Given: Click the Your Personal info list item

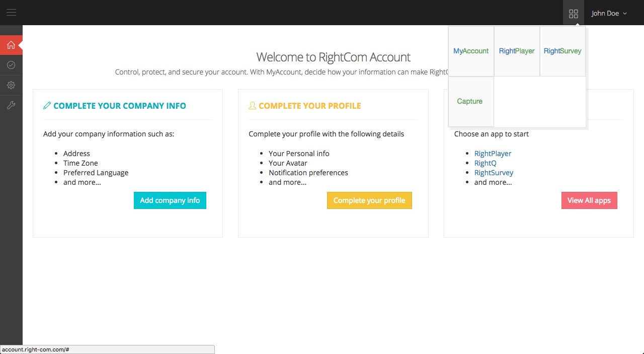Looking at the screenshot, I should click(x=299, y=154).
